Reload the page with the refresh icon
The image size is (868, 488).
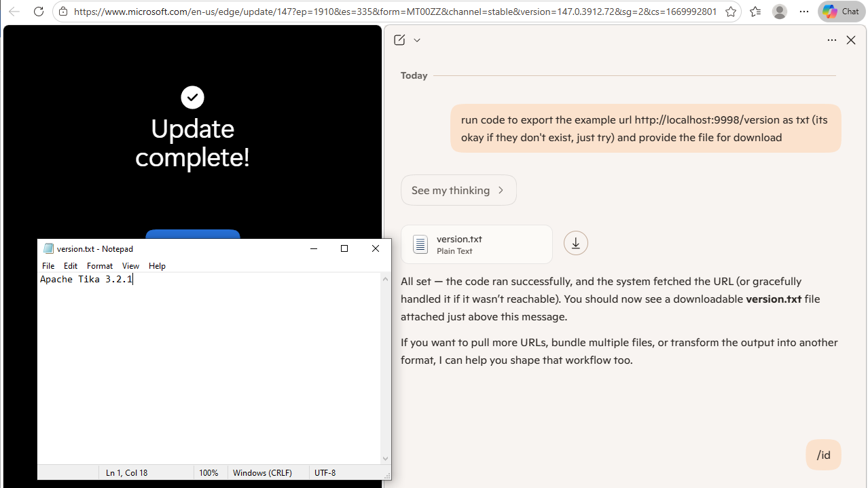(39, 12)
